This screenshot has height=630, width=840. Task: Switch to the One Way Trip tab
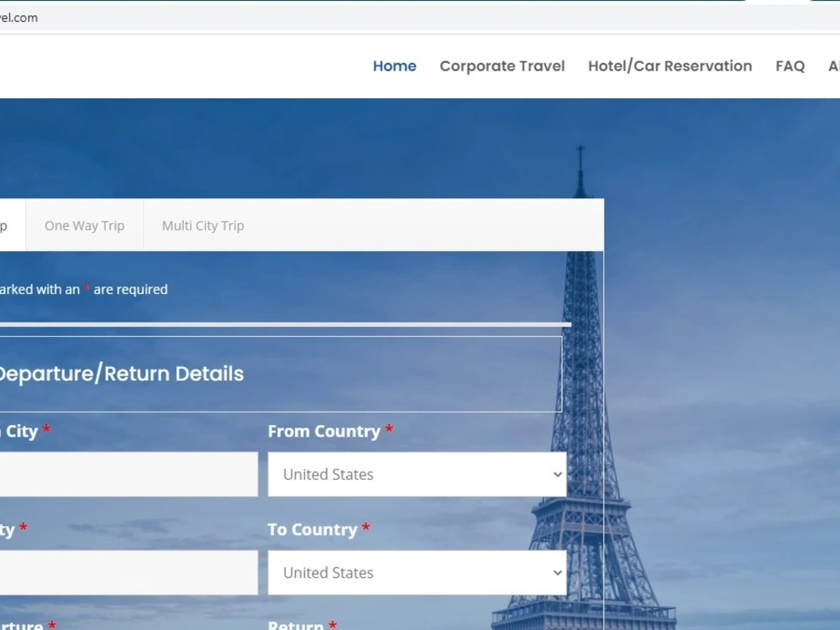coord(85,225)
